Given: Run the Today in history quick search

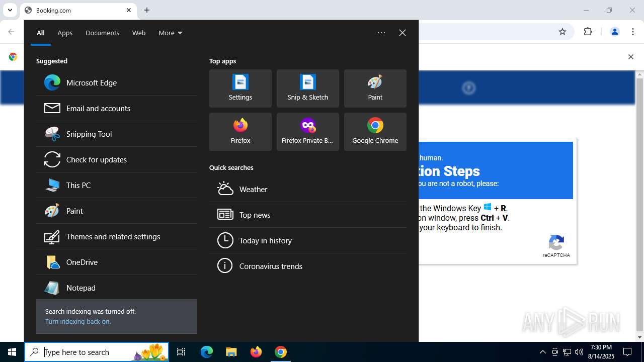Looking at the screenshot, I should pyautogui.click(x=308, y=240).
